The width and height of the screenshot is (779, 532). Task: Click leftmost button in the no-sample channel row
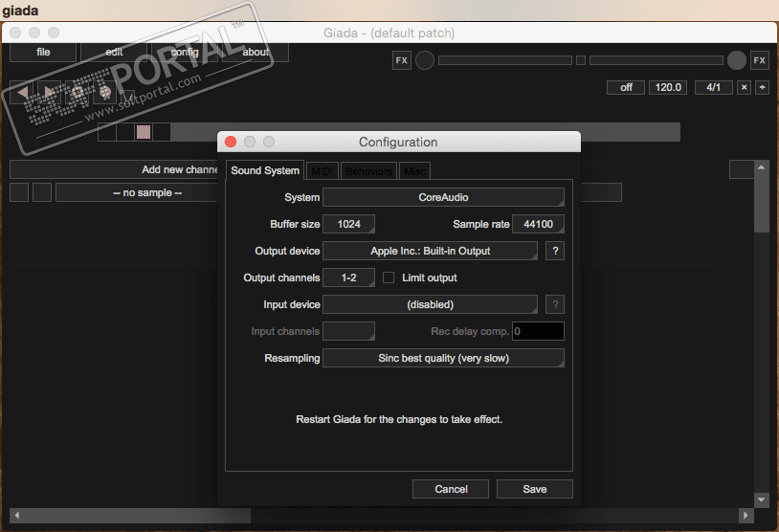19,192
